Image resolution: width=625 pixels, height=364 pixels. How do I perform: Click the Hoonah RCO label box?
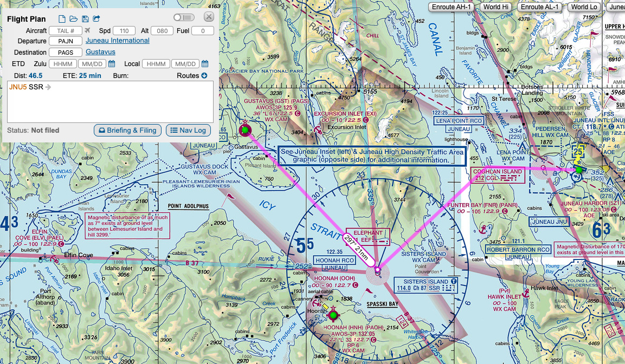[334, 260]
